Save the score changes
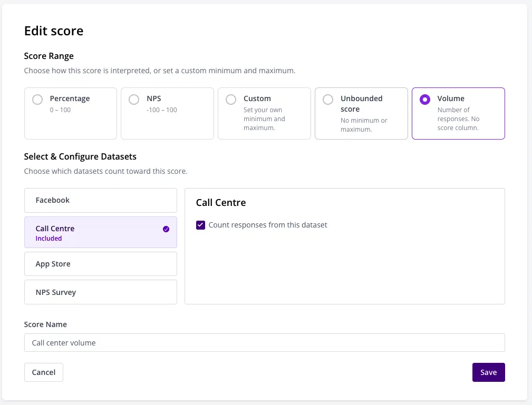The width and height of the screenshot is (532, 405). pyautogui.click(x=489, y=372)
